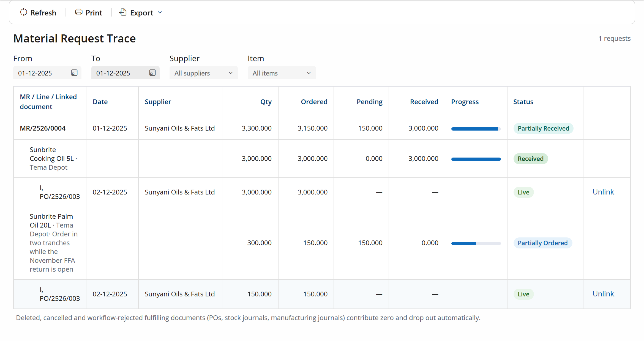
Task: Click the Partially Ordered status badge
Action: [x=543, y=243]
